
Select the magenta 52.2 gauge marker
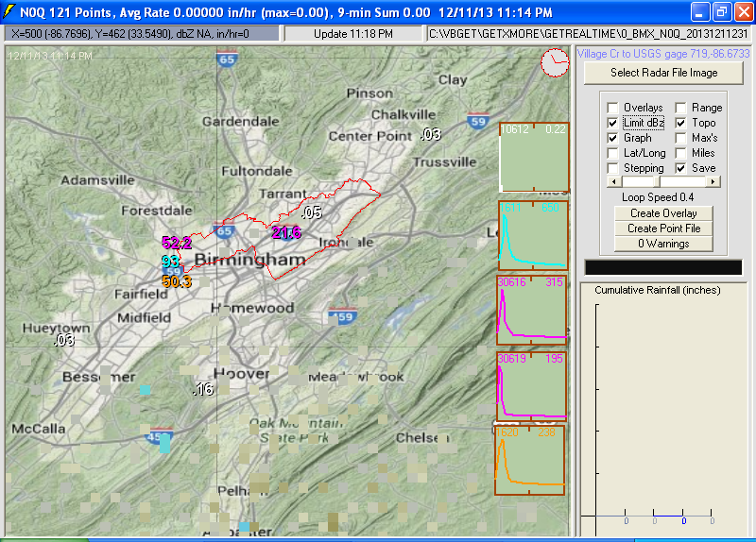tap(177, 244)
